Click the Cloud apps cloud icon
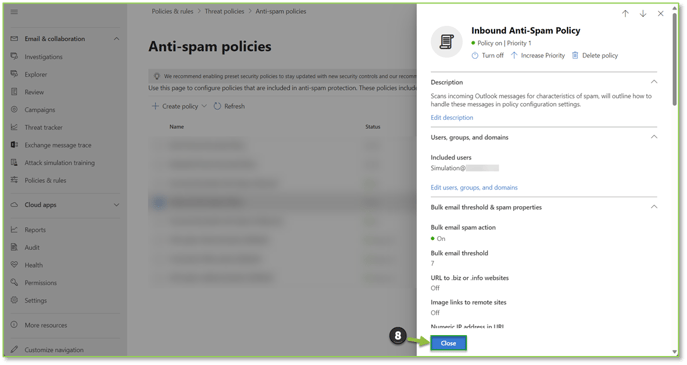Screen dimensions: 687x365 pos(14,205)
